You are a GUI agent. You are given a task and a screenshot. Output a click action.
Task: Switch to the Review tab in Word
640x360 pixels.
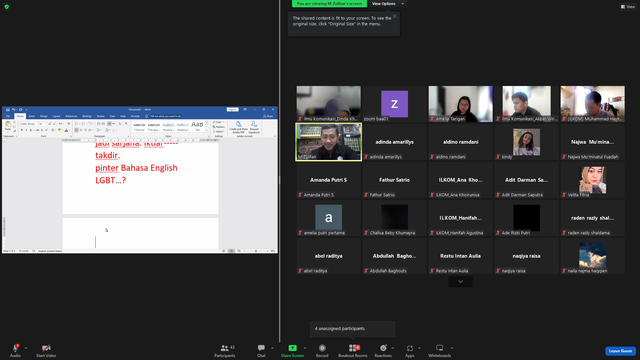coord(100,116)
